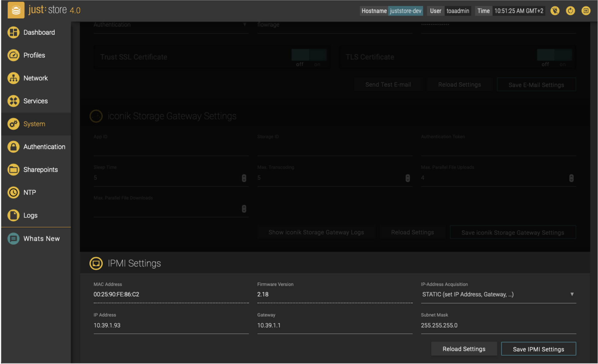The width and height of the screenshot is (598, 364).
Task: Click the Profiles gauge icon
Action: 13,55
